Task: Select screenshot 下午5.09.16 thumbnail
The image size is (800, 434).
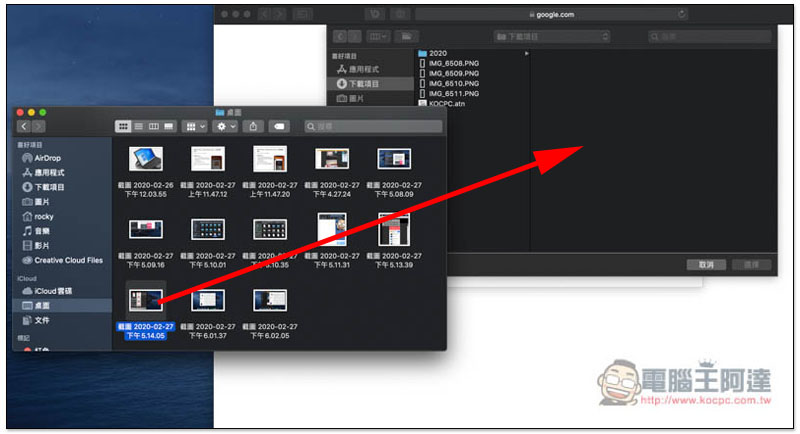Action: [146, 229]
